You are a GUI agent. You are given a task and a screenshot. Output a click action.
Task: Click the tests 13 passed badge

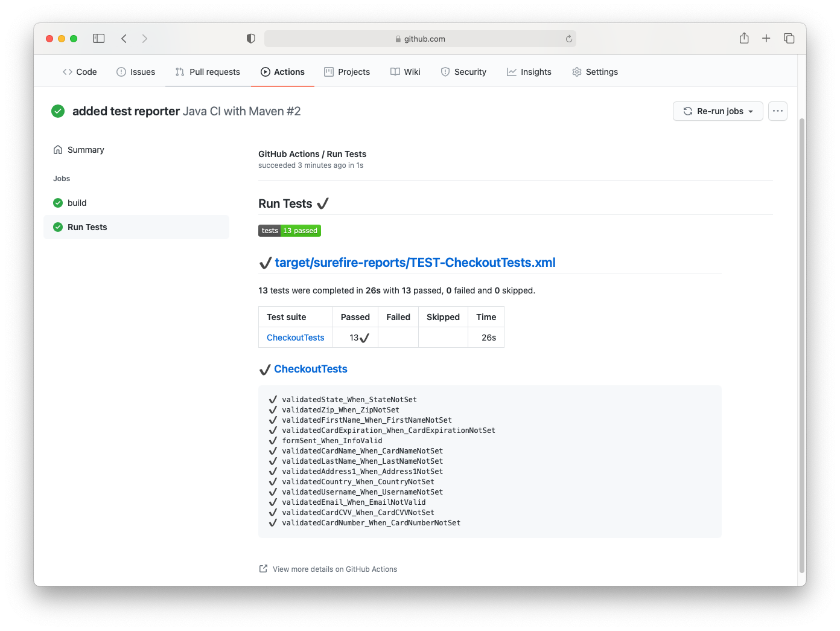(290, 231)
